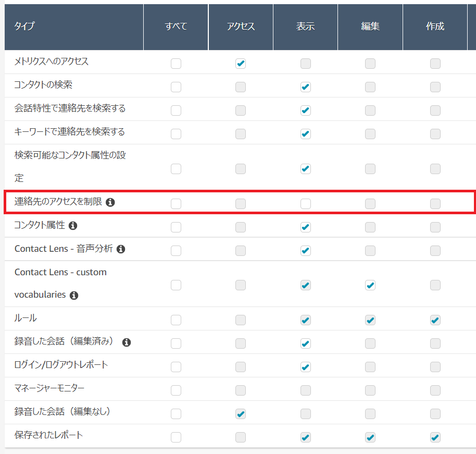
Task: Check すべて for コンタクトの検索
Action: 176,87
